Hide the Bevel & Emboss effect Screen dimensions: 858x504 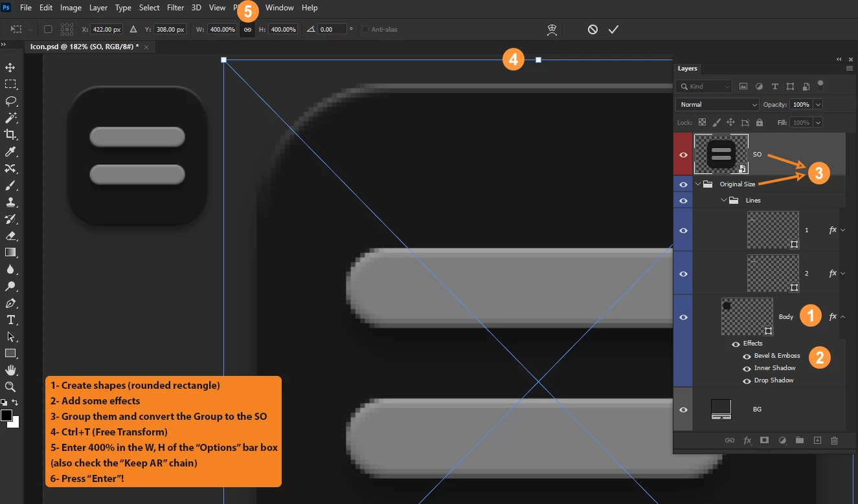pos(747,356)
